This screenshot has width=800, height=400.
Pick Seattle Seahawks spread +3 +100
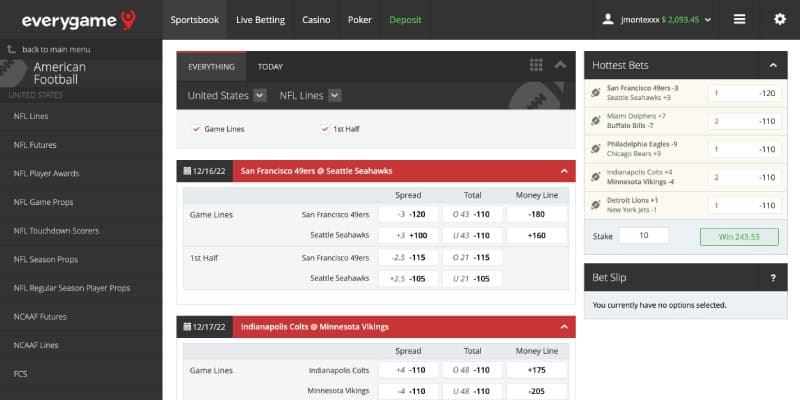tap(408, 236)
